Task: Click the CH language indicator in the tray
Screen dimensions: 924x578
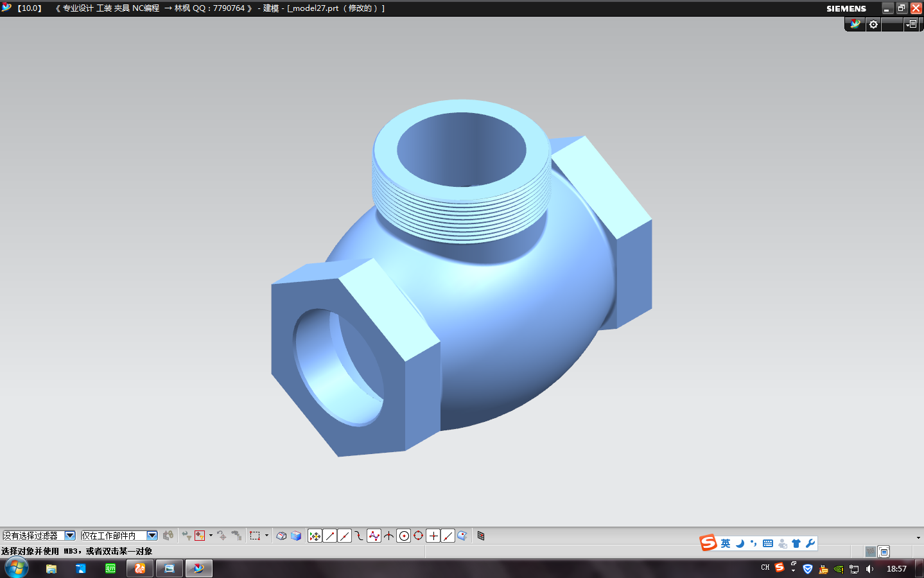Action: point(765,568)
